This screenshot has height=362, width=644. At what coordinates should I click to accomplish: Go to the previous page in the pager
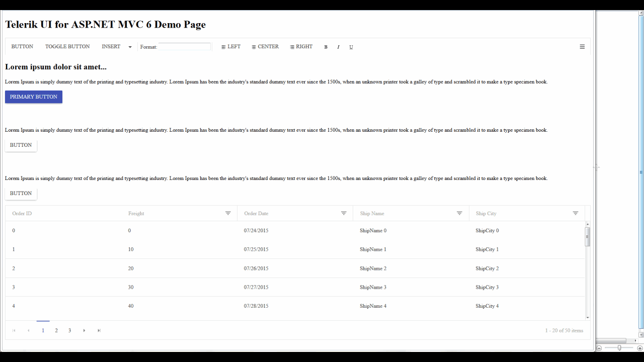click(x=29, y=330)
